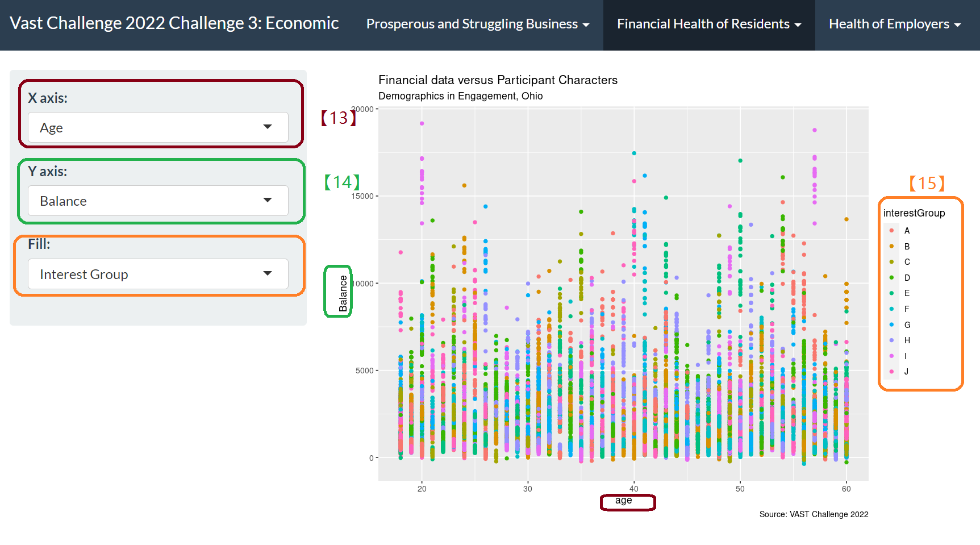Click the interestGroup legend title
The width and height of the screenshot is (980, 545).
coord(914,213)
